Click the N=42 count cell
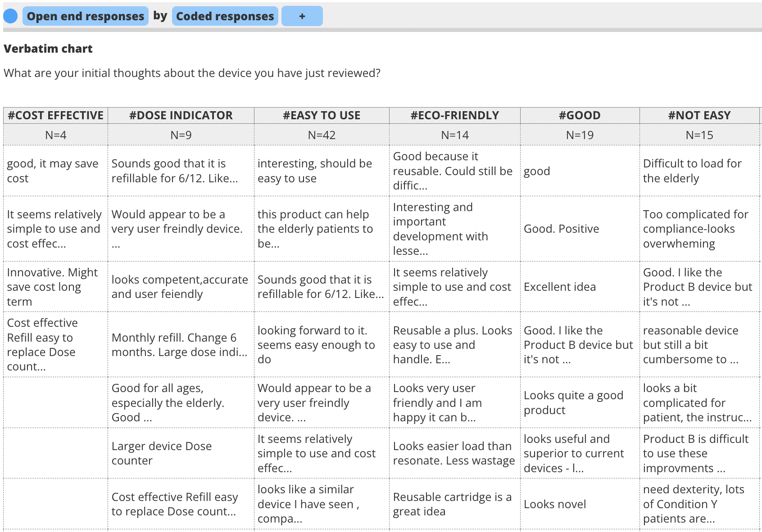This screenshot has width=762, height=532. [x=322, y=135]
